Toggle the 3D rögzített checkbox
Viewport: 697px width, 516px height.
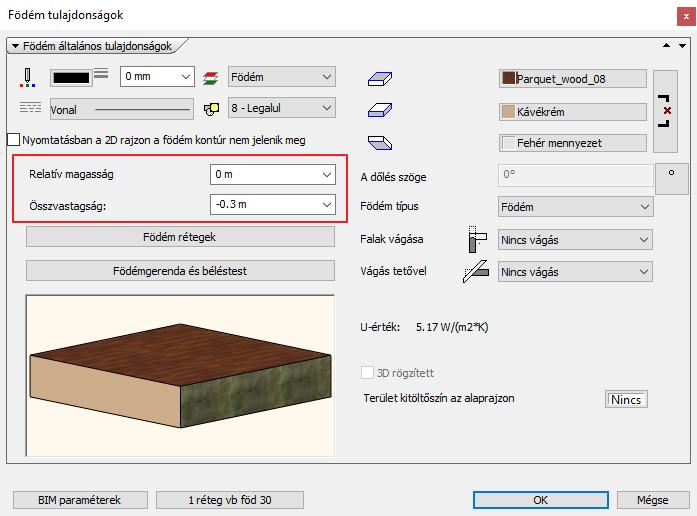367,372
